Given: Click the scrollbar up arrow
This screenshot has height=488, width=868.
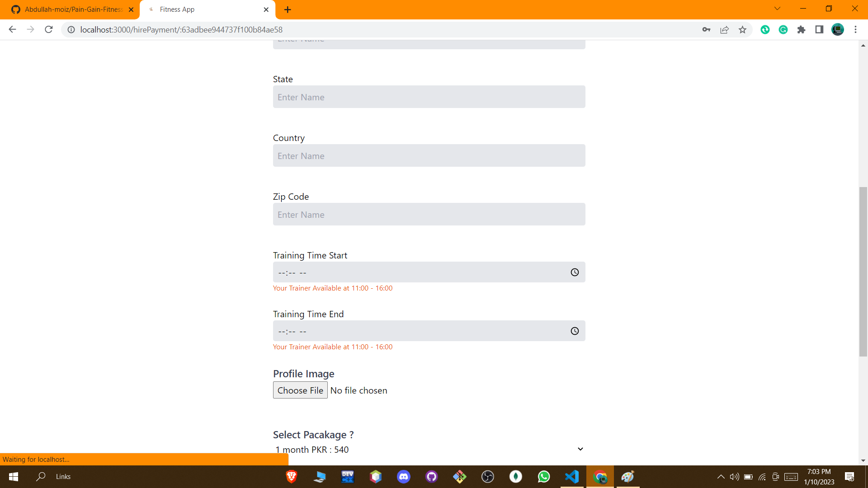Looking at the screenshot, I should (x=863, y=45).
